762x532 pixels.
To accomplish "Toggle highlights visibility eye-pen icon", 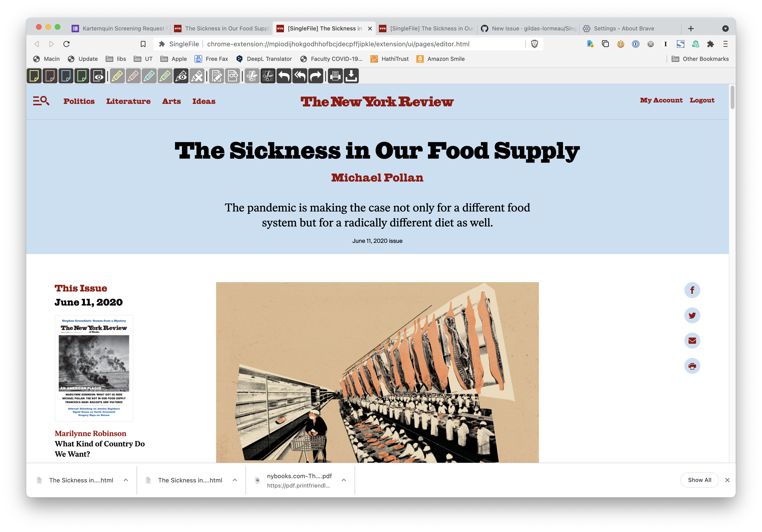I will (181, 76).
